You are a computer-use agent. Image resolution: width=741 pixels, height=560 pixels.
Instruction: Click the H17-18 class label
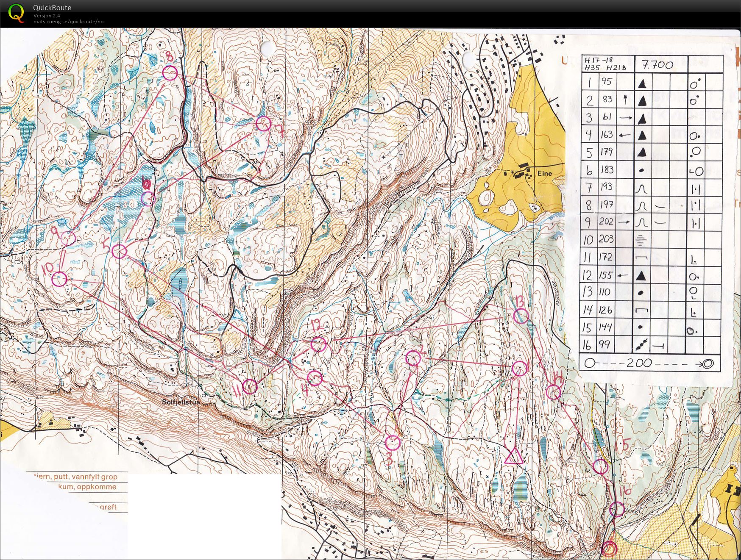(x=599, y=60)
